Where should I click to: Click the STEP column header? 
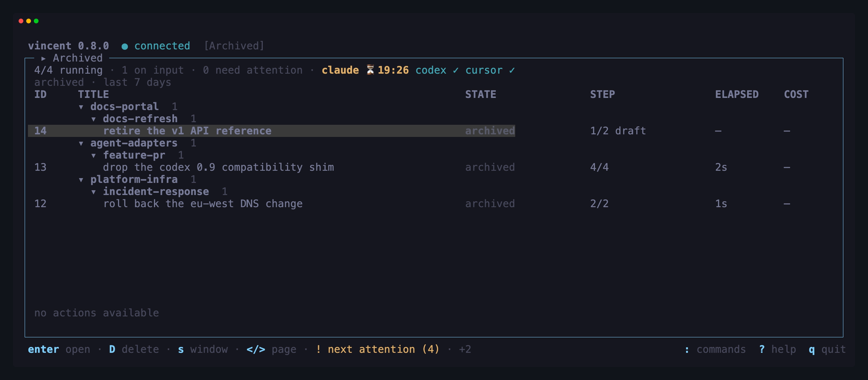pos(602,94)
